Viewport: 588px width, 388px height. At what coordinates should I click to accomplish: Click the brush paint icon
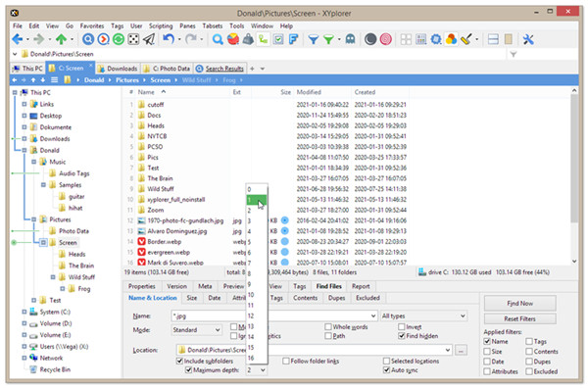466,39
